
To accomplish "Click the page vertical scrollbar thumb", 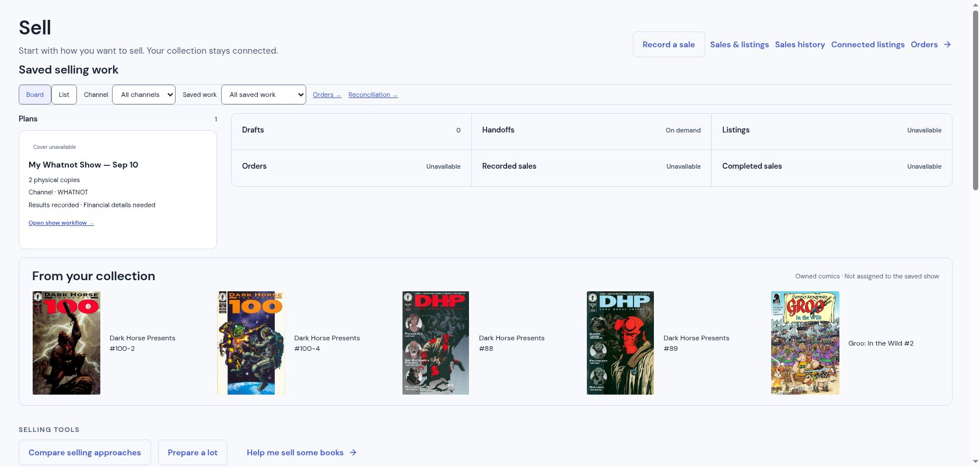I will click(975, 99).
